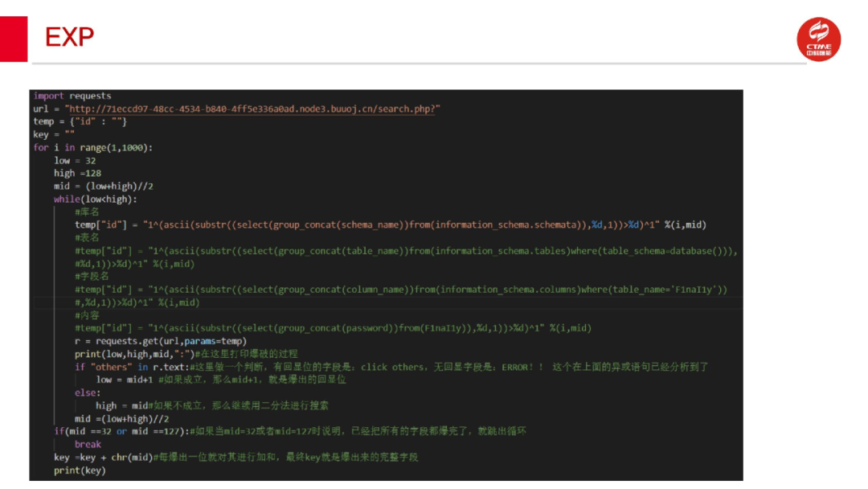Click the line 'temp = {"id" : ""}'

(80, 121)
